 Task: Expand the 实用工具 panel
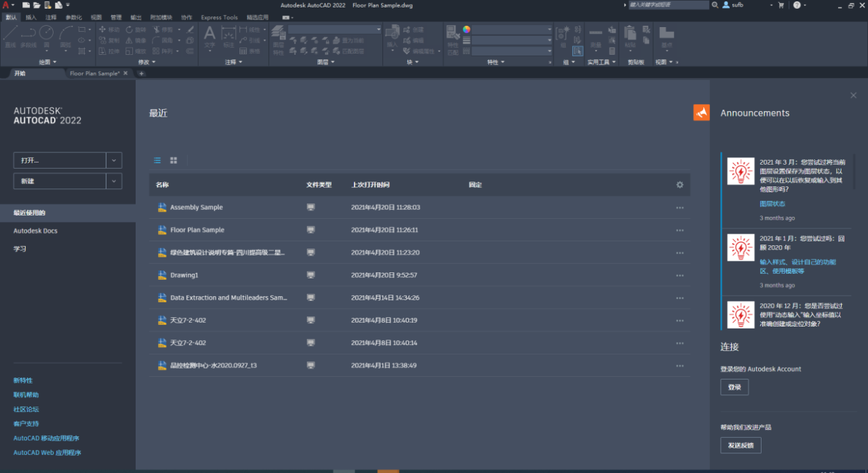point(601,62)
